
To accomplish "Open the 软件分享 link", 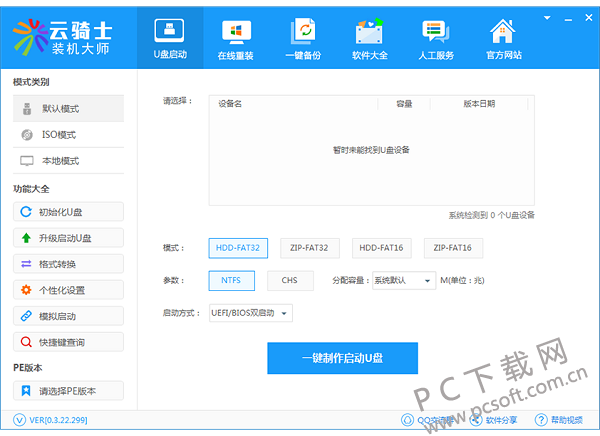I will pyautogui.click(x=502, y=420).
